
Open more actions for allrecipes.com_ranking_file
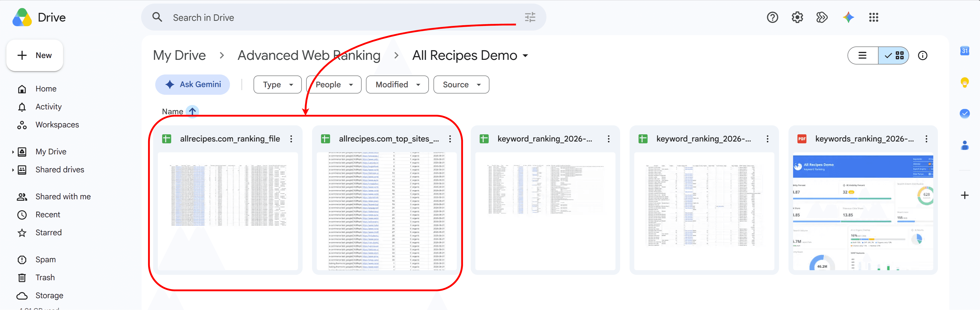click(x=291, y=139)
